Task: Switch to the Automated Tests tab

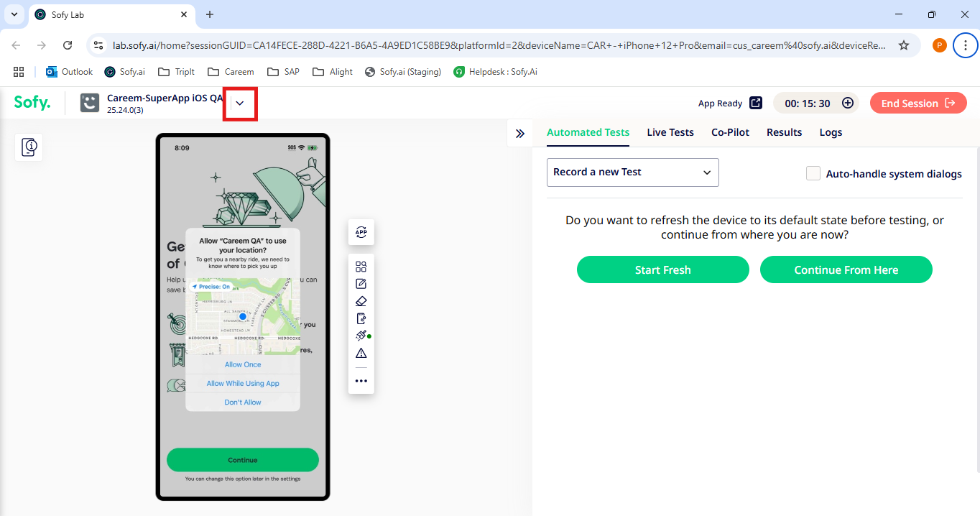Action: click(588, 132)
